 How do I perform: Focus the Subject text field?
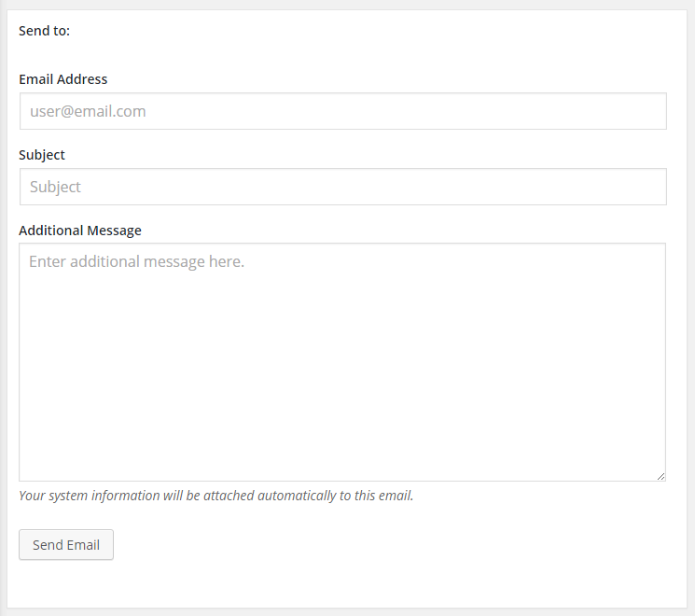pos(342,187)
